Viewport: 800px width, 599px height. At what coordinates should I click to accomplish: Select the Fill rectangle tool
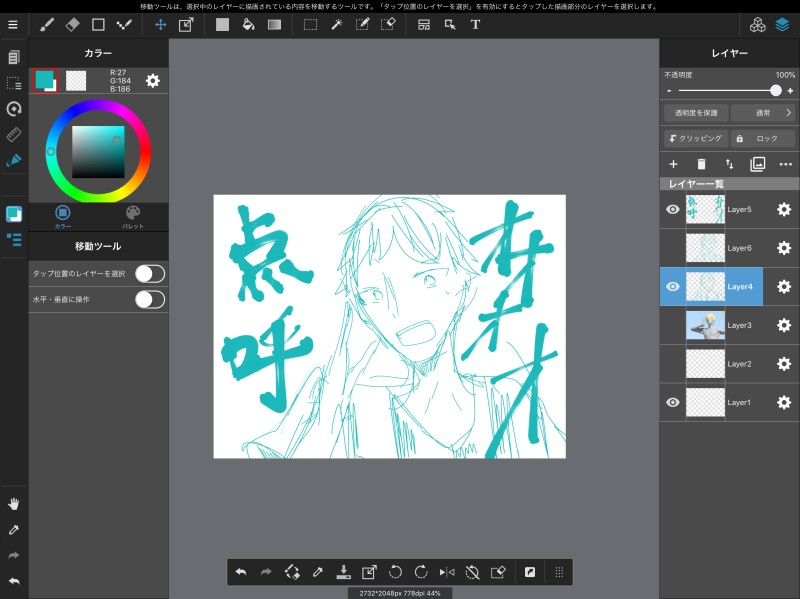tap(222, 24)
